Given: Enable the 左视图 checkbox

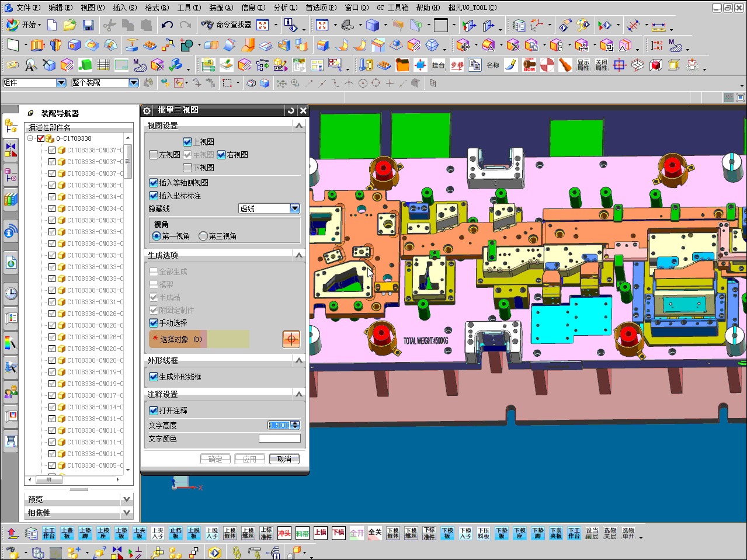Looking at the screenshot, I should coord(154,155).
